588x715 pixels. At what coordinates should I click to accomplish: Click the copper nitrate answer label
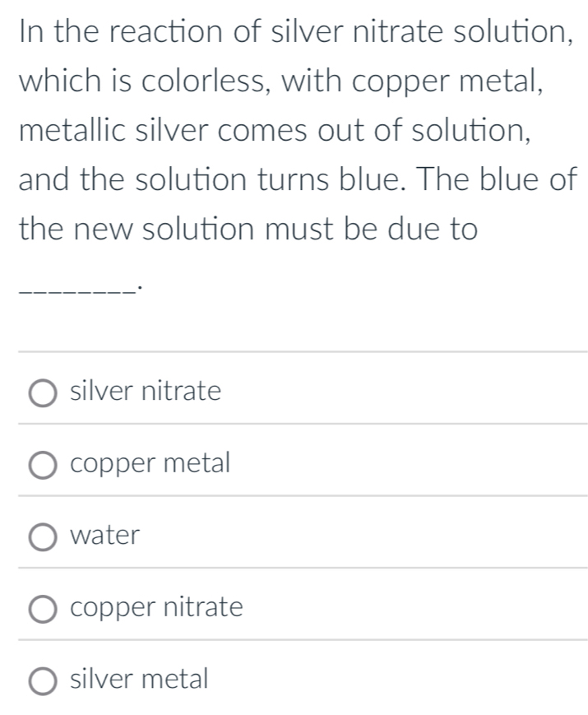click(156, 609)
